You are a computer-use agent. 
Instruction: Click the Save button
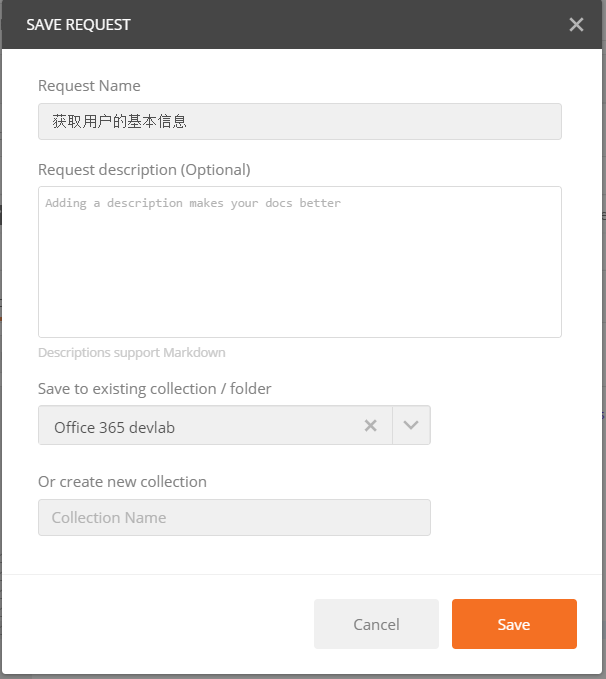coord(514,624)
